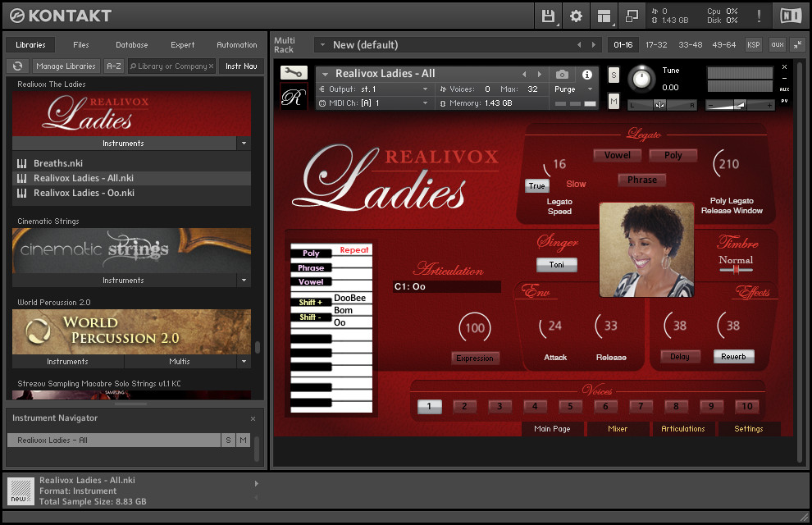Open the save/load disk menu icon
Viewport: 812px width, 525px height.
pos(548,16)
